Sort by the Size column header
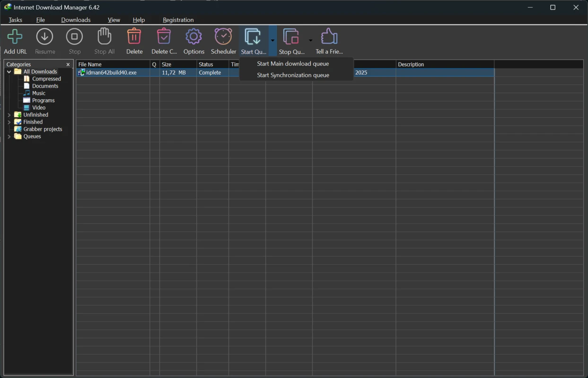The image size is (588, 378). click(178, 64)
